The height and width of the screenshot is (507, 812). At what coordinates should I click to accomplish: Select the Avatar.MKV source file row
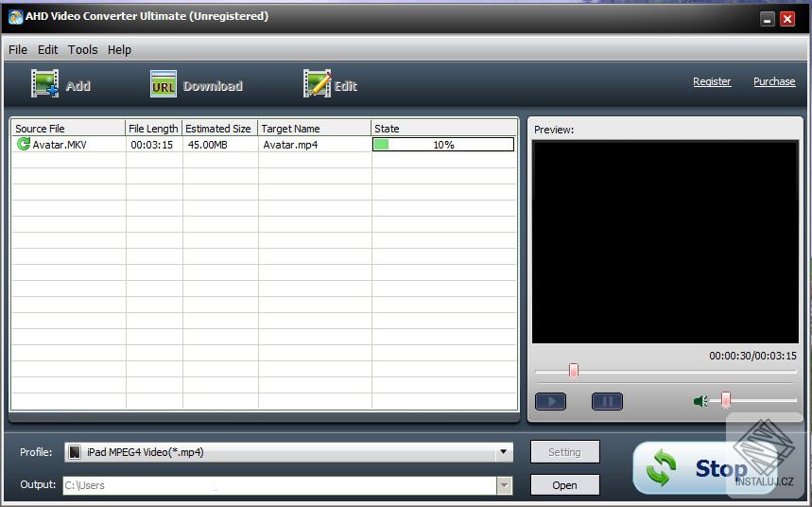click(264, 144)
